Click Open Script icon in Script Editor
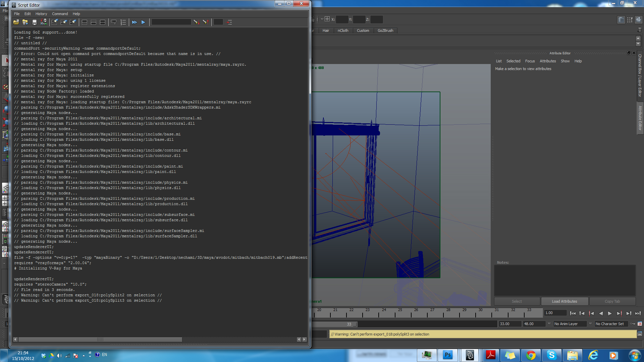 pyautogui.click(x=16, y=22)
